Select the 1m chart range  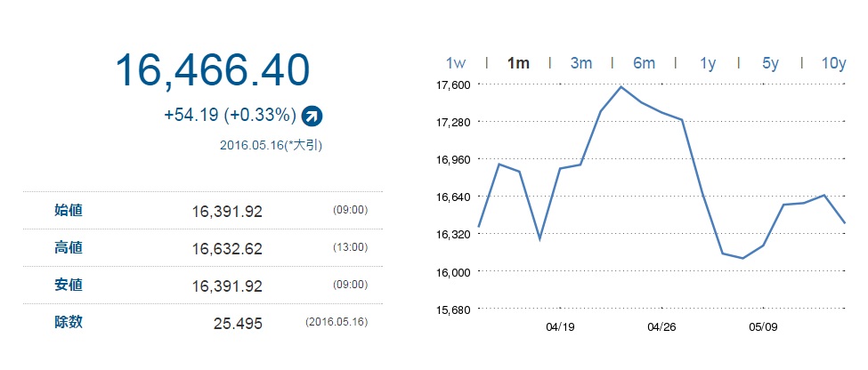click(x=517, y=63)
